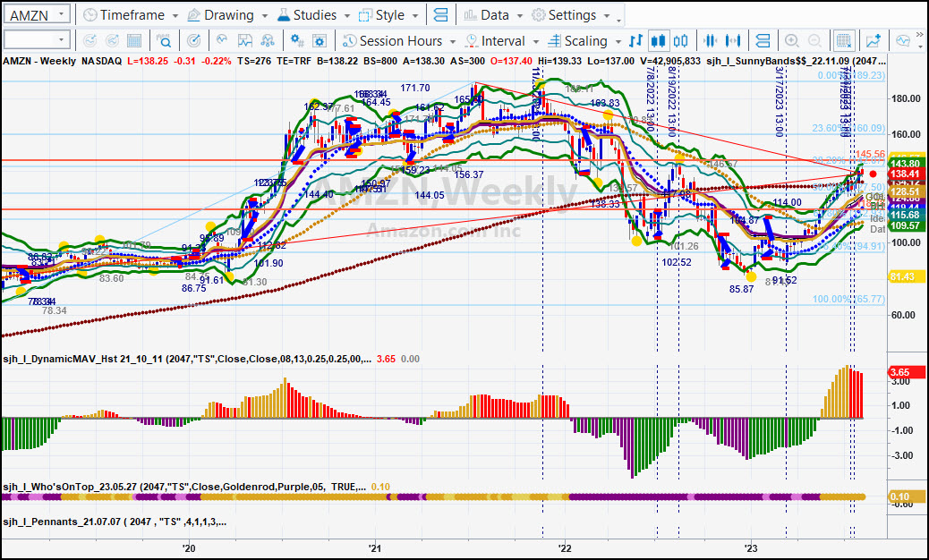This screenshot has height=560, width=929.
Task: Click the pulse line icon beside the radar target
Action: tap(222, 41)
